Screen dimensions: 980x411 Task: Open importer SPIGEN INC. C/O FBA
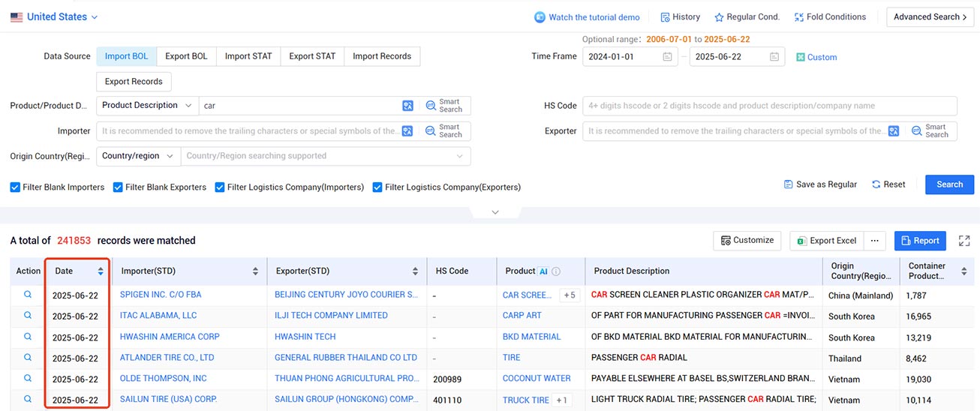pos(161,295)
